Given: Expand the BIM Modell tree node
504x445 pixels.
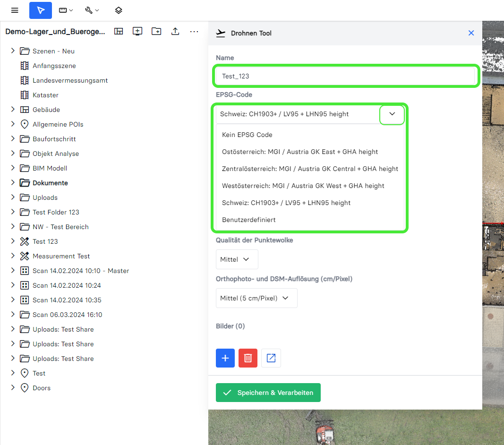Looking at the screenshot, I should pos(13,168).
